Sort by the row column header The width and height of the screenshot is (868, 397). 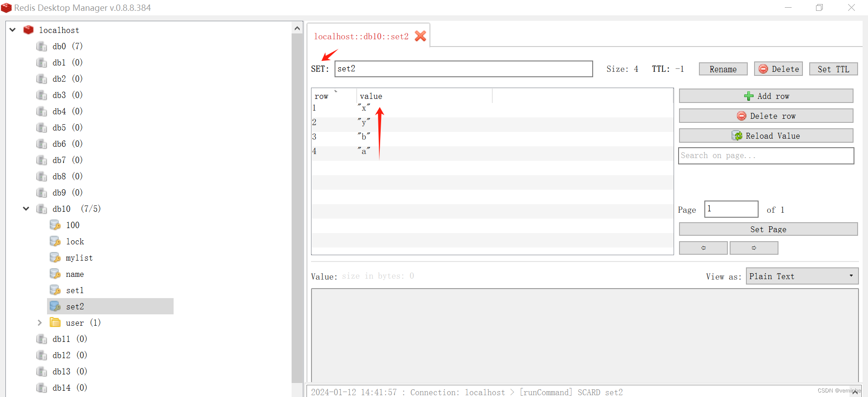[334, 96]
